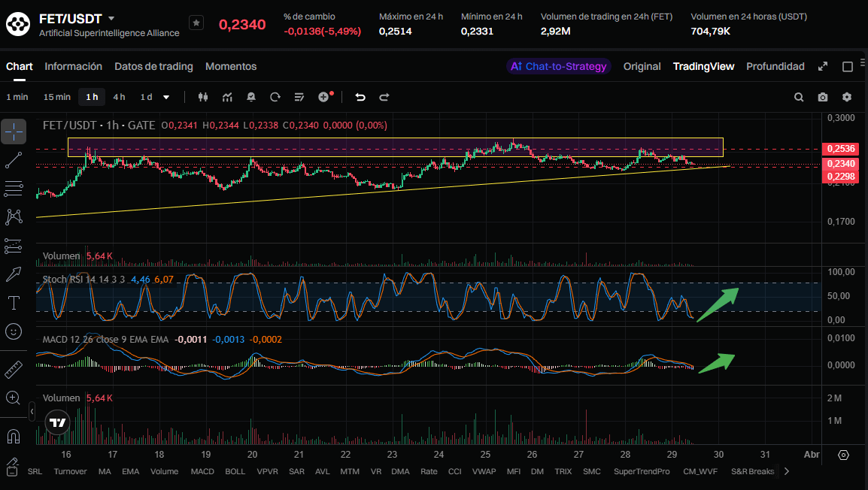Expand more indicators with right chevron
The width and height of the screenshot is (868, 490).
tap(787, 471)
